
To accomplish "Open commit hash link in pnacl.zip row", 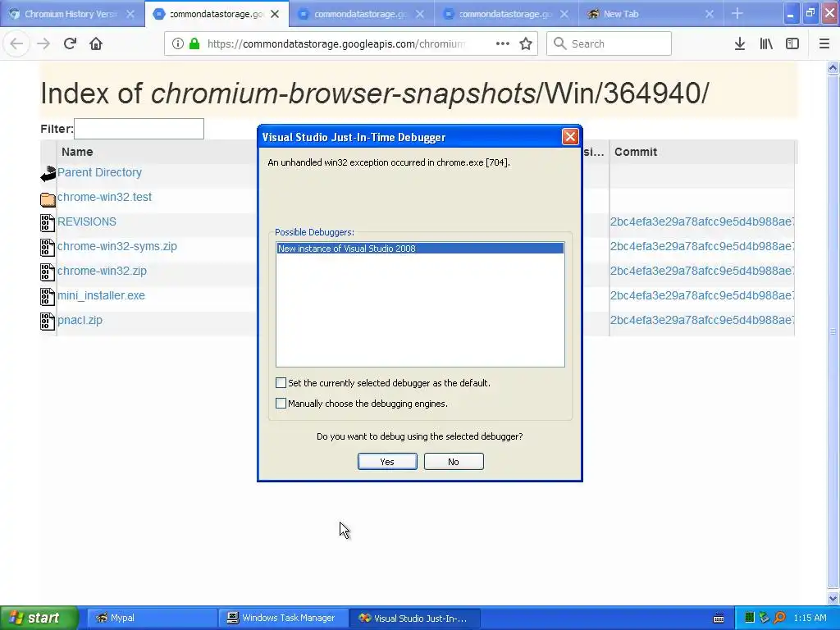I will click(x=702, y=321).
